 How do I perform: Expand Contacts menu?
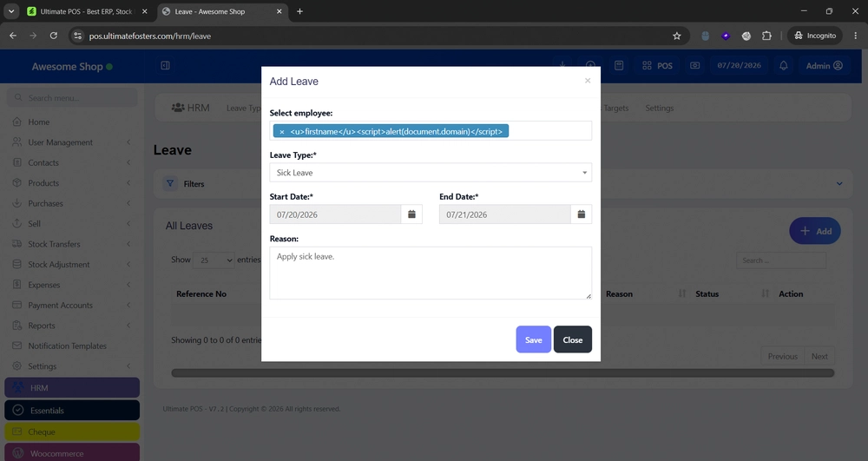(72, 162)
